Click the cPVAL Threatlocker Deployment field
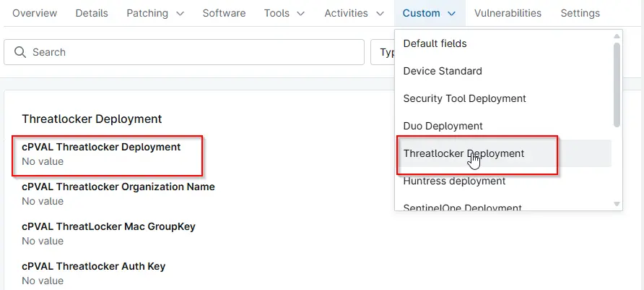 [x=101, y=147]
